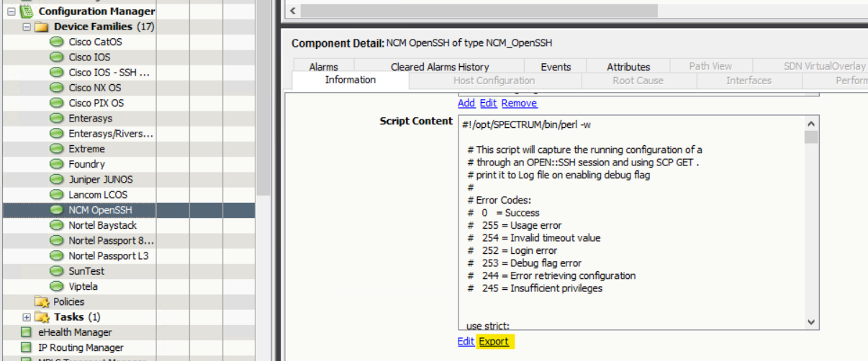Click the highlighted Export link

[494, 342]
